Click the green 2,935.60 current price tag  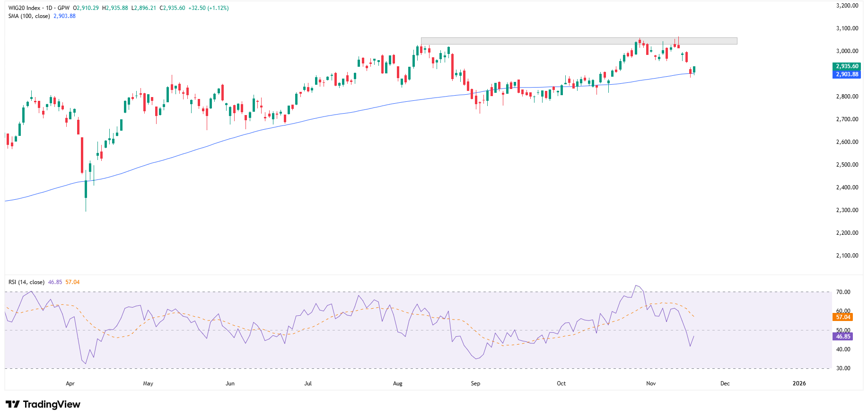[x=846, y=66]
